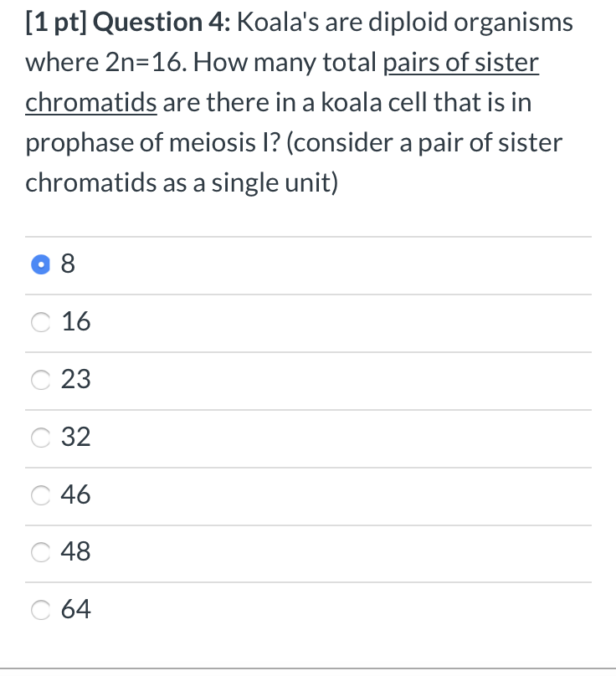Viewport: 616px width, 676px height.
Task: Click the answer label text 32
Action: (76, 437)
